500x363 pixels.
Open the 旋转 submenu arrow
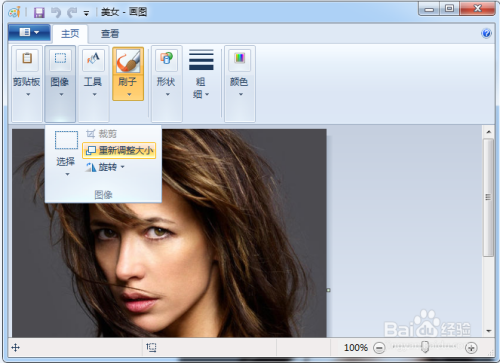click(122, 167)
